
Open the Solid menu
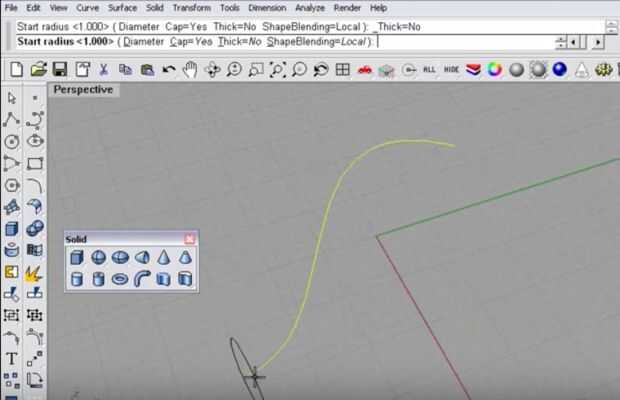point(154,8)
